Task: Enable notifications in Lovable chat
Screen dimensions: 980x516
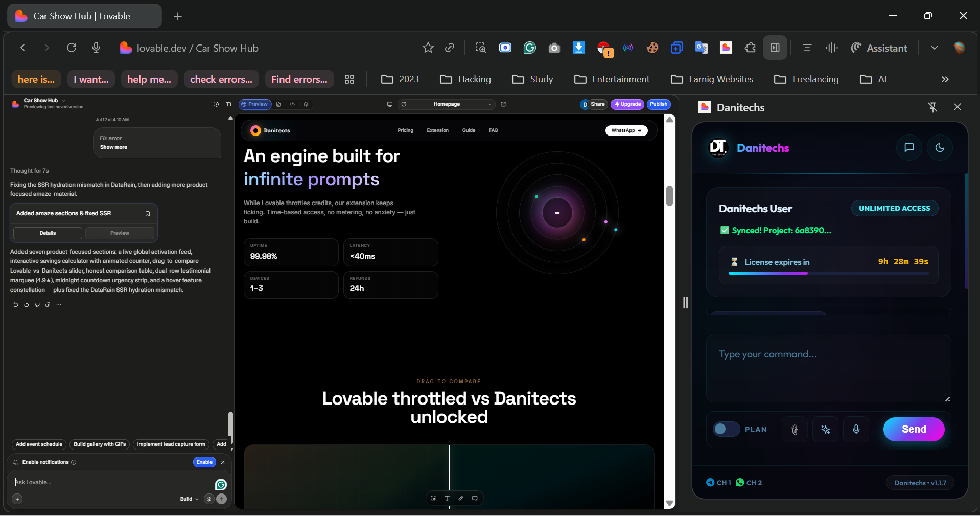Action: coord(204,462)
